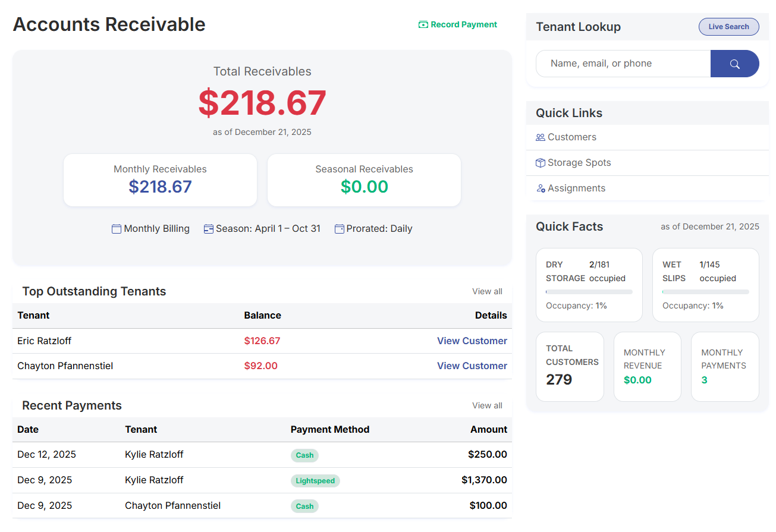Click the Cash badge for Chayton Pfannenstiel
776x532 pixels.
304,506
